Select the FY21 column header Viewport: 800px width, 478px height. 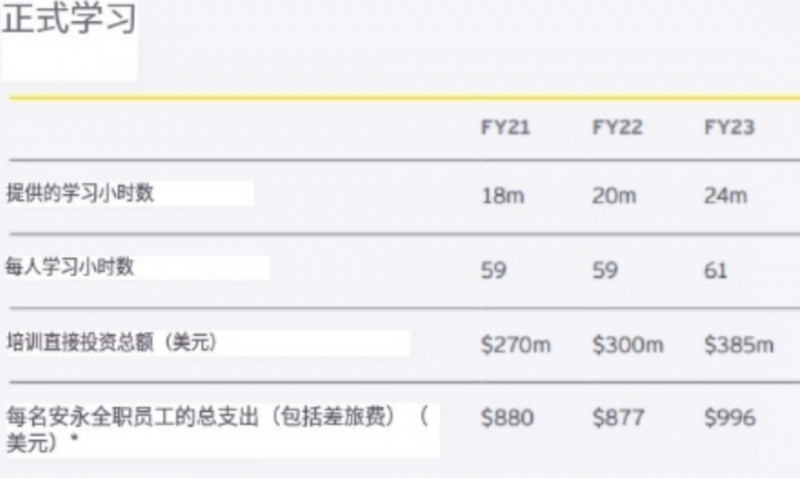(x=505, y=127)
